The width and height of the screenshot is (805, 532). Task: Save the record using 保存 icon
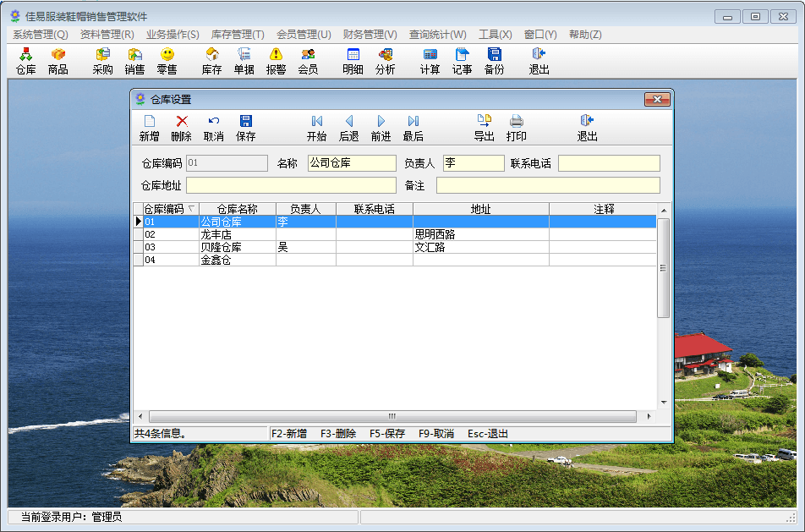pyautogui.click(x=245, y=128)
